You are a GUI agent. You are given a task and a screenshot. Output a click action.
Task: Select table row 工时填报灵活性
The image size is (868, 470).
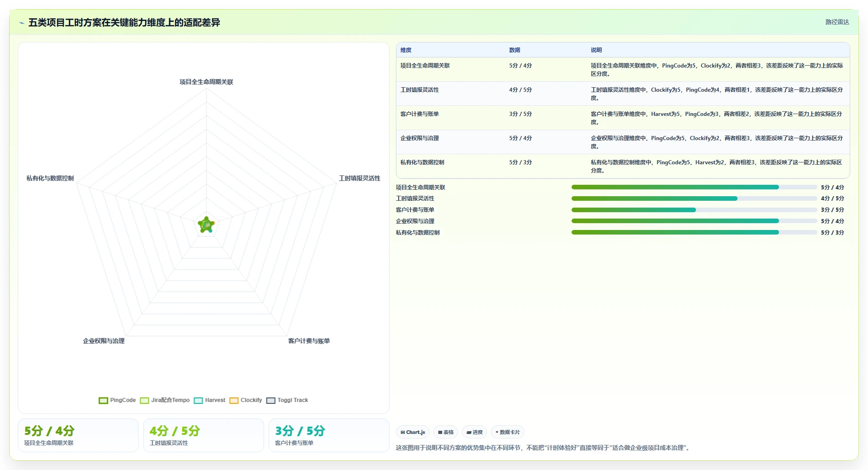click(623, 94)
